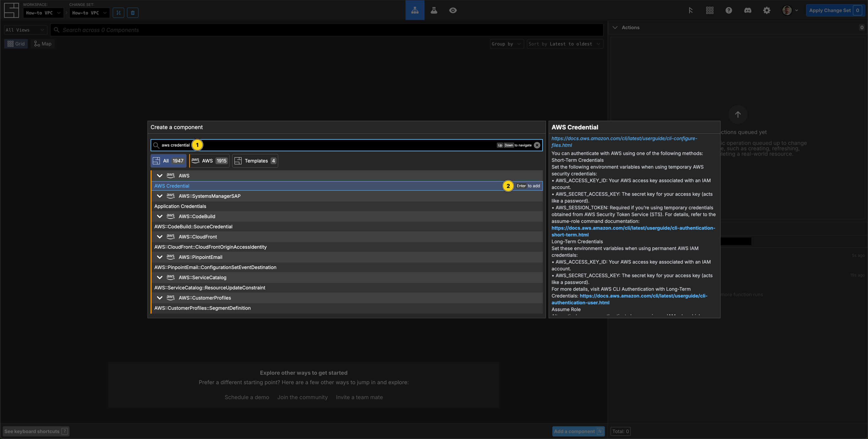This screenshot has width=868, height=439.
Task: Select Application Credentials component
Action: coord(347,206)
